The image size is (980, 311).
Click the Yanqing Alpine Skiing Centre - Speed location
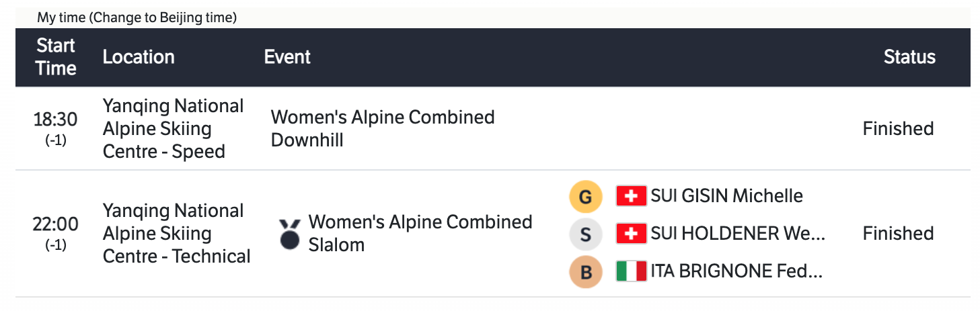pos(173,128)
